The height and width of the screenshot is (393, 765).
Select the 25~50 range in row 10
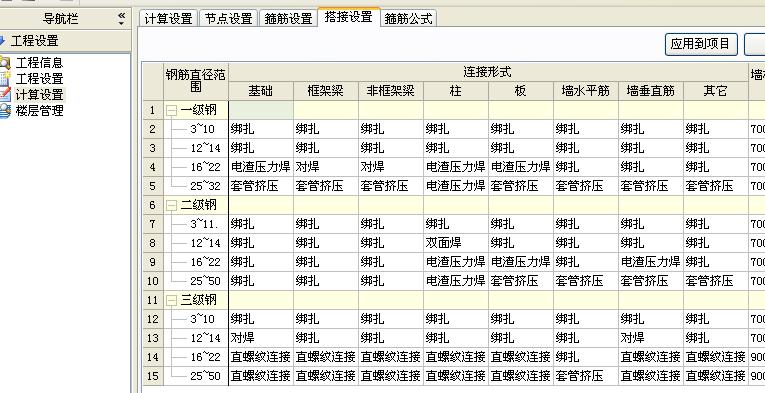205,281
